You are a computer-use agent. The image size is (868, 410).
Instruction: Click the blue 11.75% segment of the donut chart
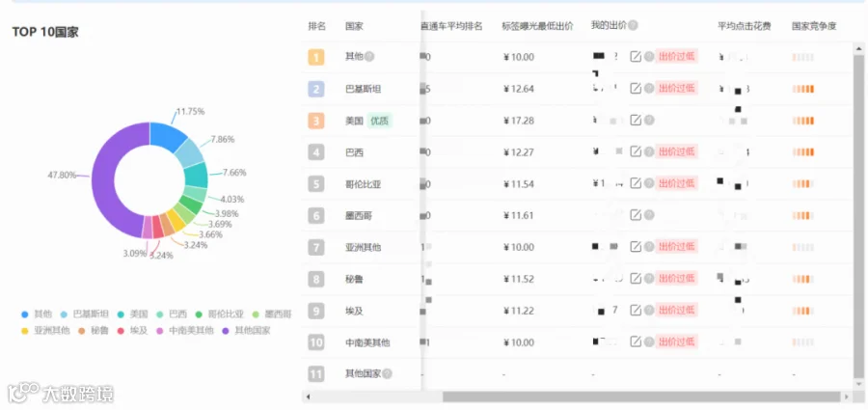pyautogui.click(x=168, y=135)
